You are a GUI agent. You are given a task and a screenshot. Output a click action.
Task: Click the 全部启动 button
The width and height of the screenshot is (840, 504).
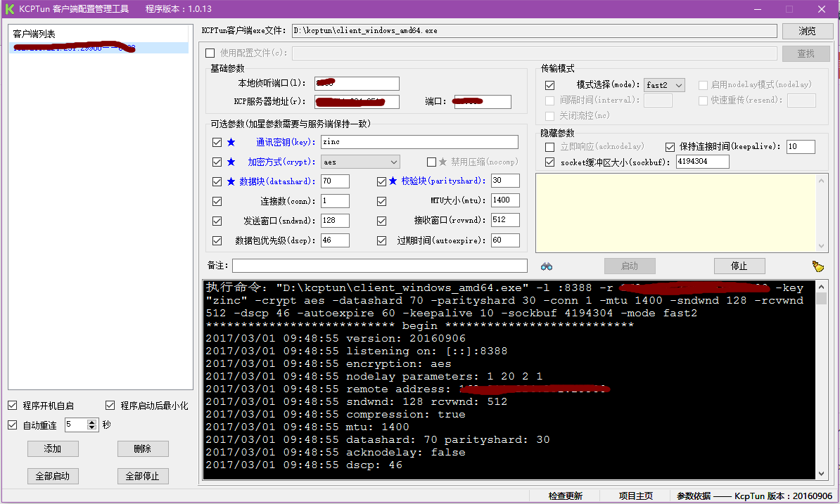coord(53,476)
